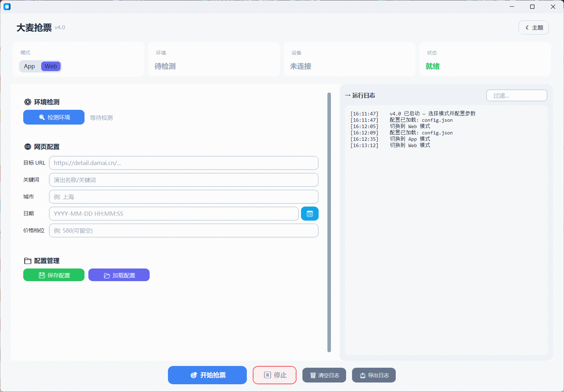Screen dimensions: 564x392
Task: Save settings with 保存配置 button
Action: (54, 275)
